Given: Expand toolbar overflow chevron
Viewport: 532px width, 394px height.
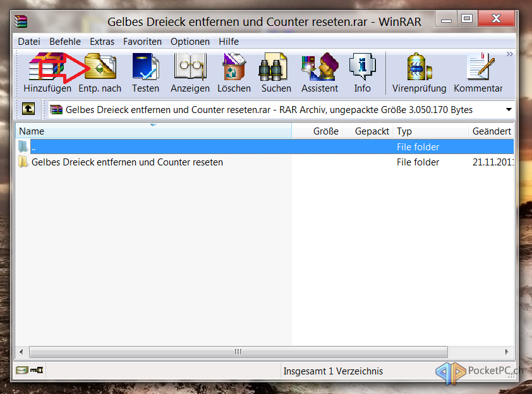Looking at the screenshot, I should tap(510, 54).
